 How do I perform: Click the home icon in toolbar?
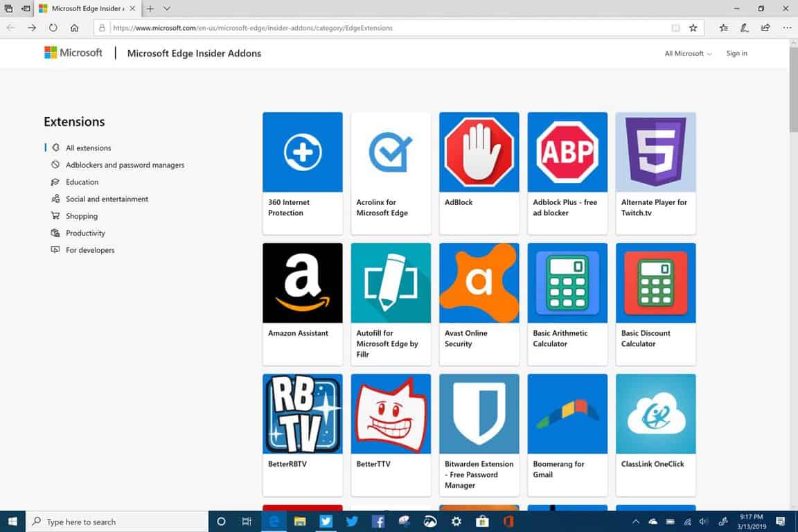pyautogui.click(x=75, y=28)
